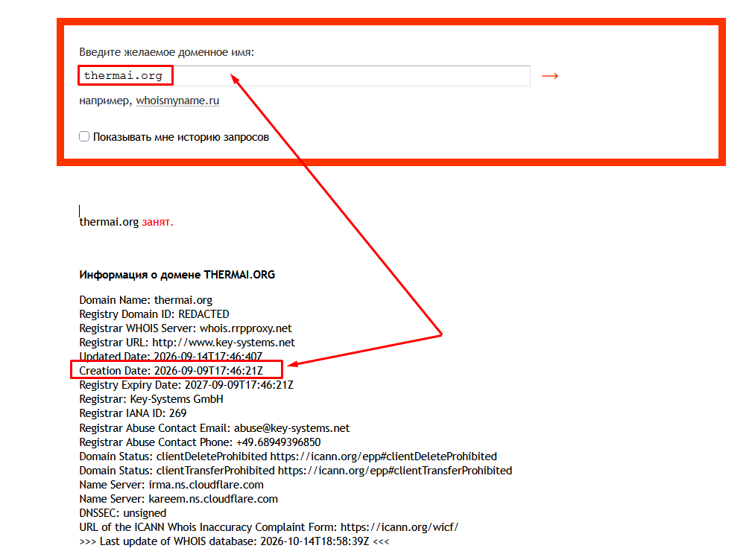Select the Creation Date line

pos(171,371)
